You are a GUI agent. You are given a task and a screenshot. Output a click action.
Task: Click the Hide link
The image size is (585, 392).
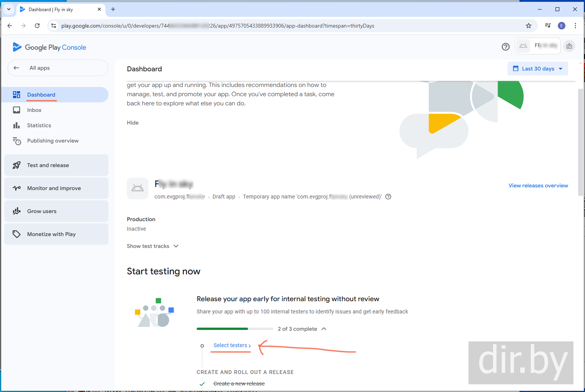(133, 123)
